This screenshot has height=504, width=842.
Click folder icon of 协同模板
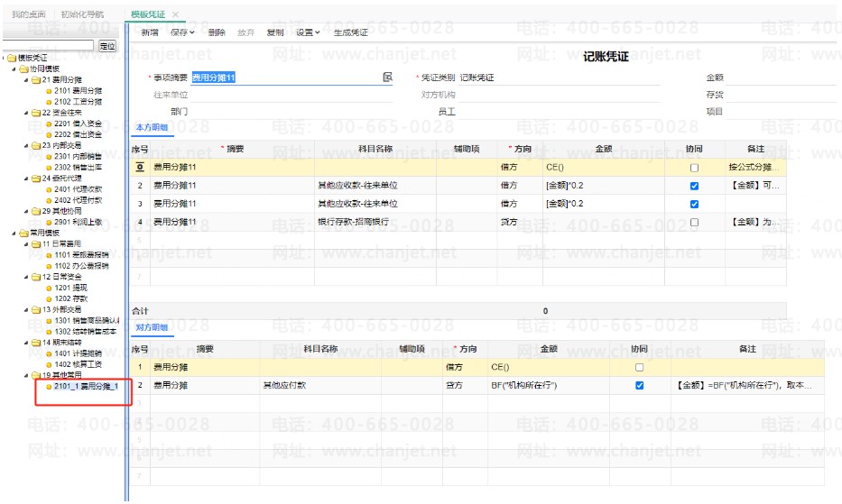(23, 69)
